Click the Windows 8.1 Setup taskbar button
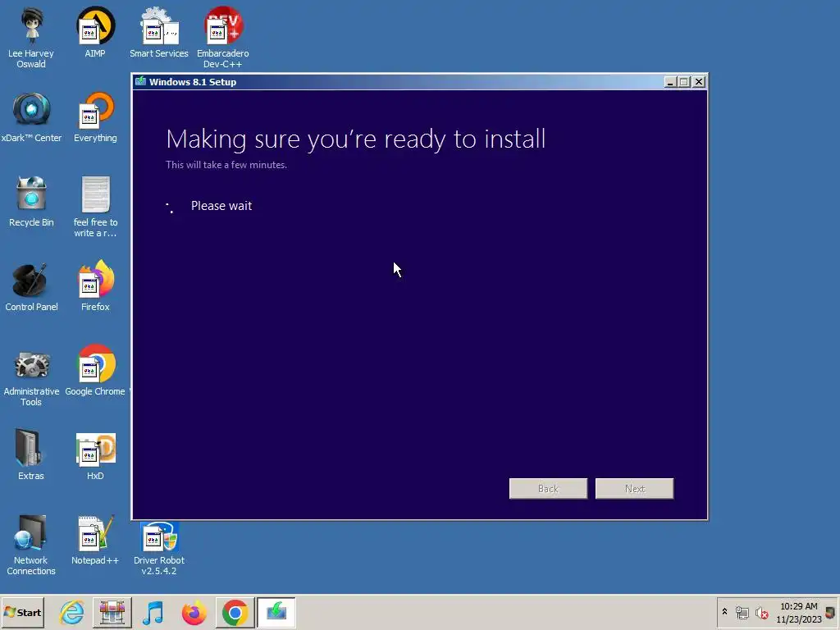840x630 pixels. click(x=276, y=612)
